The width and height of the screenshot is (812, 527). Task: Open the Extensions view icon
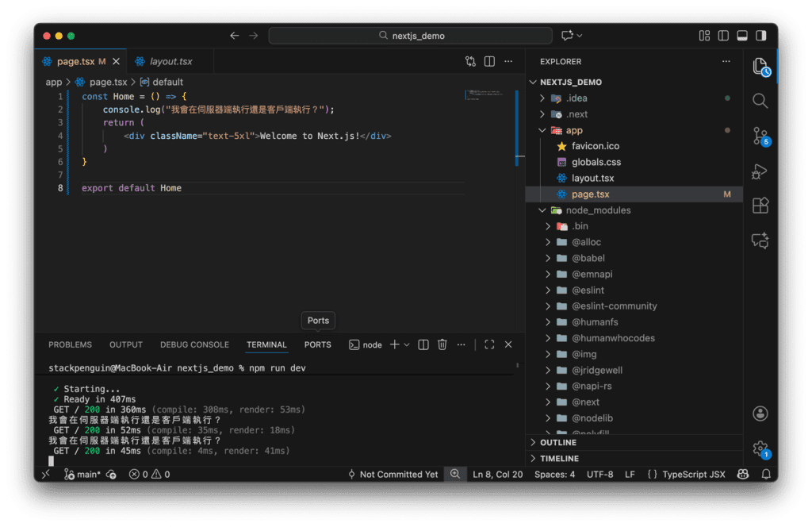(x=760, y=206)
